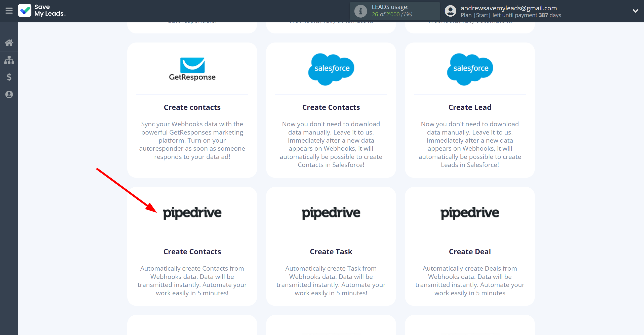Image resolution: width=644 pixels, height=335 pixels.
Task: Click the user avatar icon in header
Action: [x=450, y=11]
